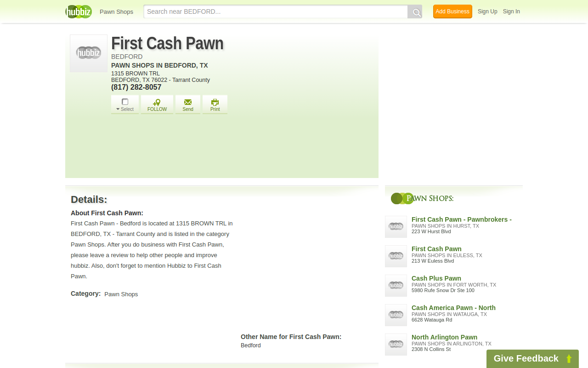
Task: Click the 6628 Watauga Rd address
Action: click(x=432, y=320)
